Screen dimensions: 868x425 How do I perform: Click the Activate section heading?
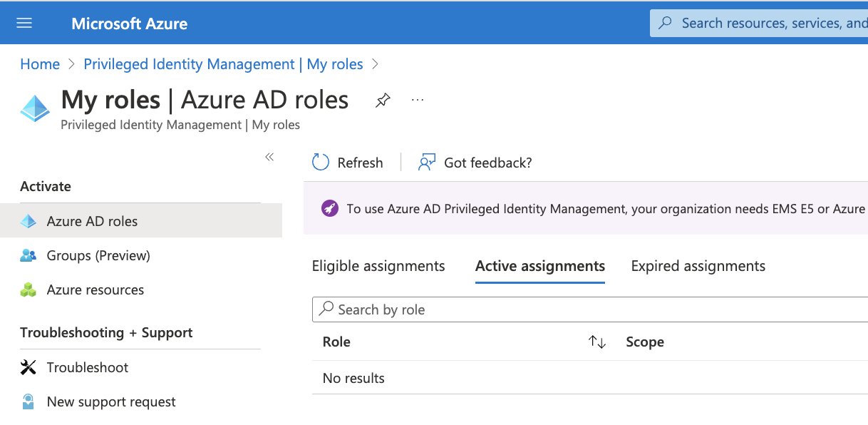46,186
